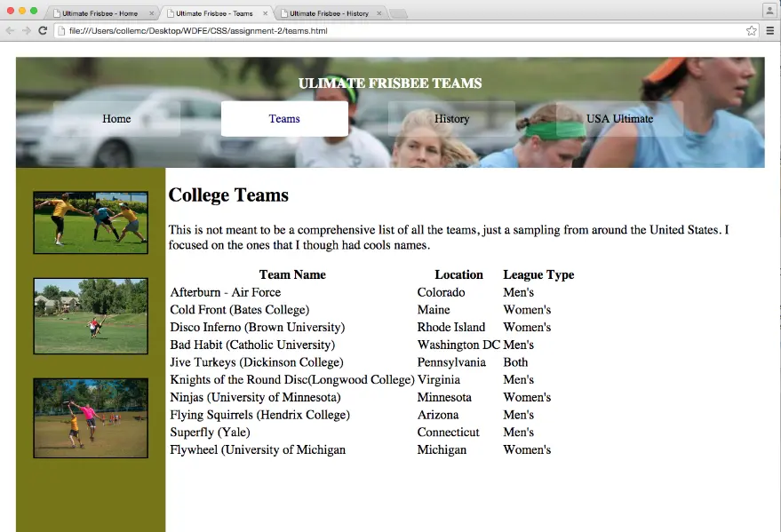The width and height of the screenshot is (781, 532).
Task: Click the user profile icon top right
Action: (x=769, y=10)
